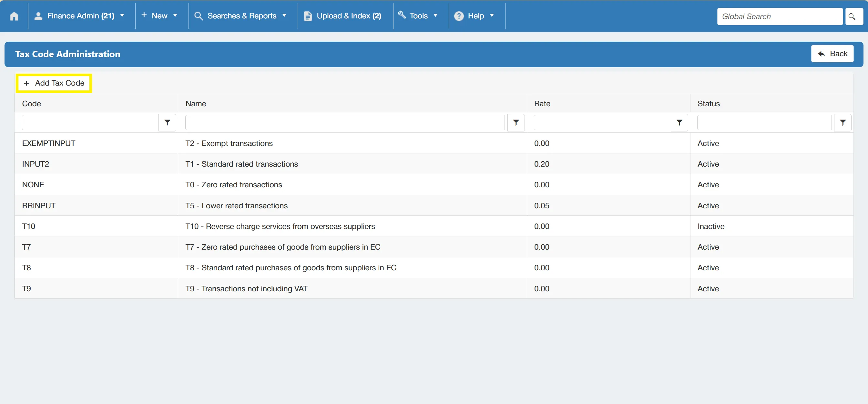Viewport: 868px width, 404px height.
Task: Click 'T7 - Zero rated purchases' name
Action: coord(283,247)
